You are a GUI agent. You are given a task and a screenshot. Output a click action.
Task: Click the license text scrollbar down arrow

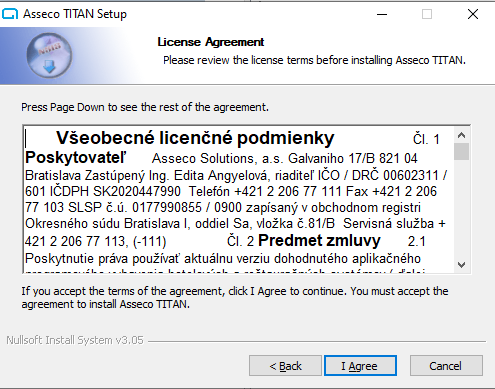pyautogui.click(x=462, y=265)
